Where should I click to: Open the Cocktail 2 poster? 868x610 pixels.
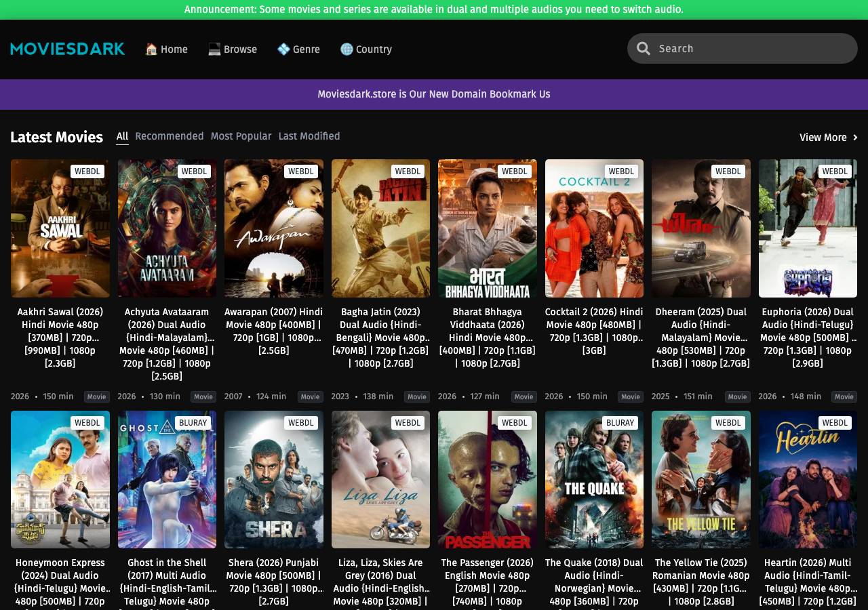pyautogui.click(x=594, y=228)
